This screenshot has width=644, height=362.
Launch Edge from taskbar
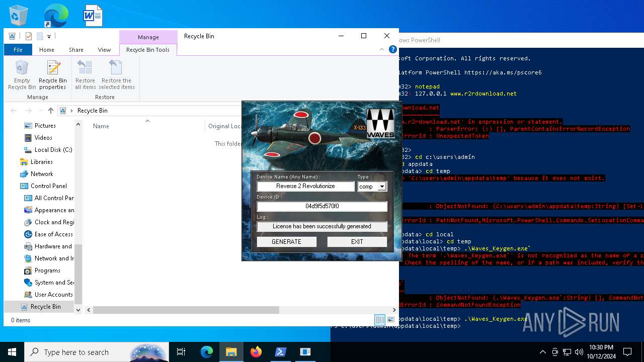pyautogui.click(x=207, y=352)
